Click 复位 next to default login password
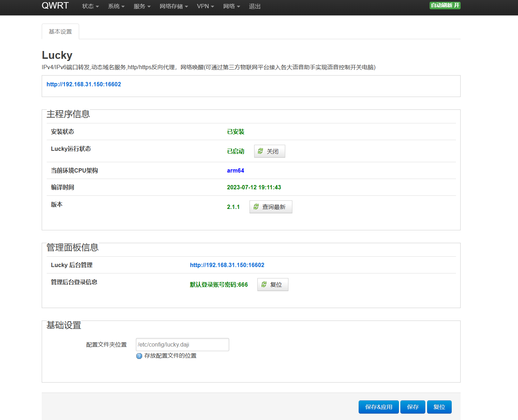 pos(273,285)
